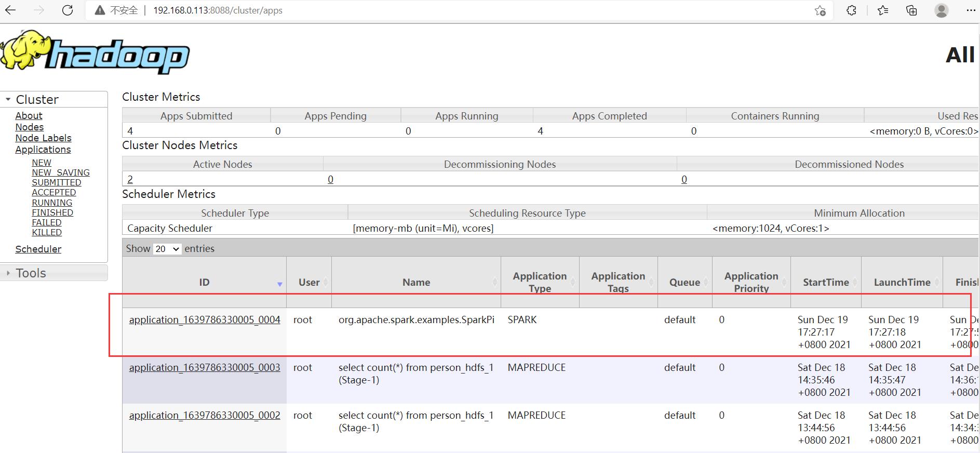Open the Scheduler sidebar link
The image size is (980, 453).
click(38, 249)
